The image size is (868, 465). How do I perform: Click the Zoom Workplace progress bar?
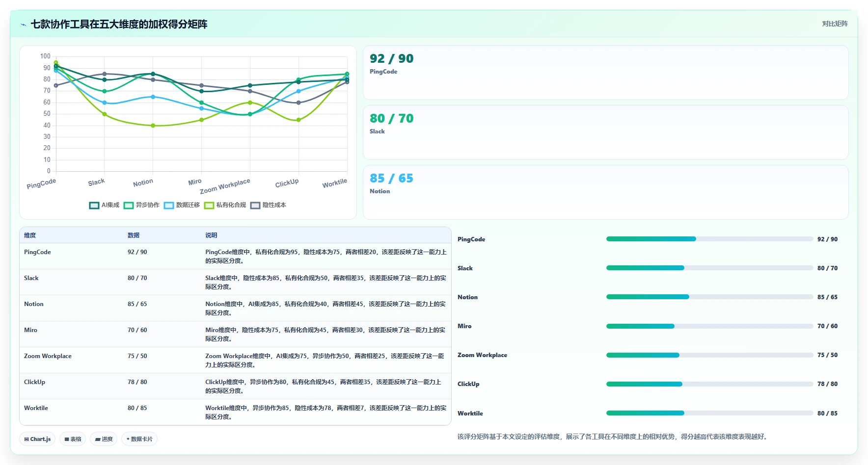click(x=710, y=355)
